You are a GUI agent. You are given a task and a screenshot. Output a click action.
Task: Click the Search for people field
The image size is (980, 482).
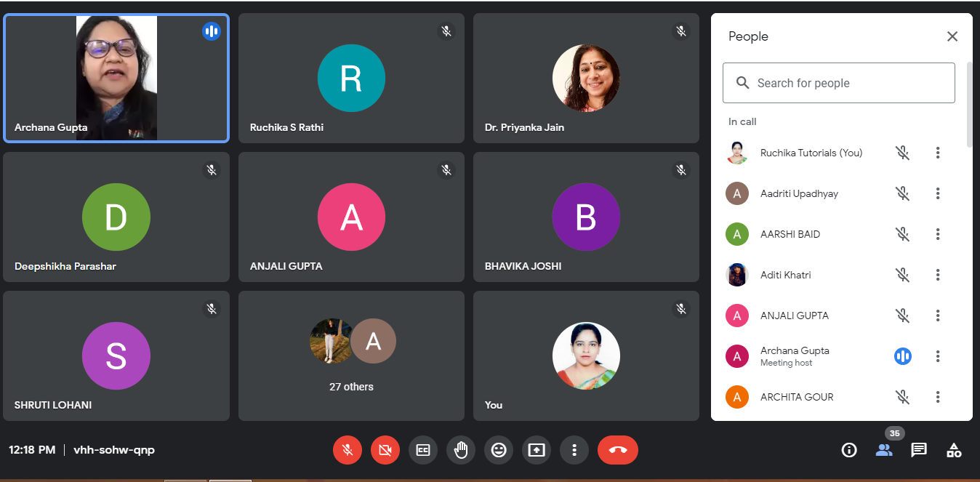click(838, 83)
